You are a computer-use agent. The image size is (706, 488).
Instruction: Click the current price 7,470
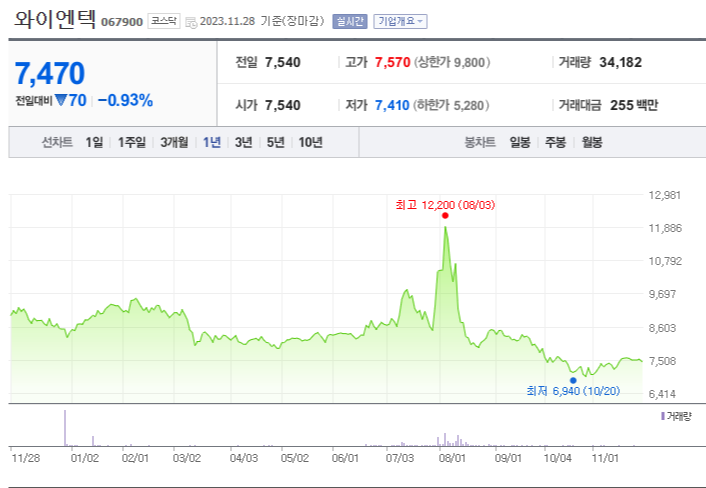[50, 73]
